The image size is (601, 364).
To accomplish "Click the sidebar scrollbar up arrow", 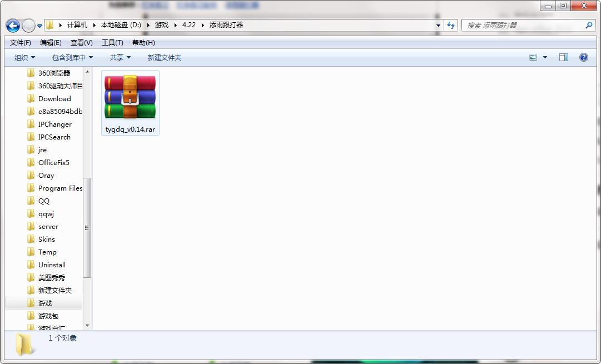I will [87, 72].
